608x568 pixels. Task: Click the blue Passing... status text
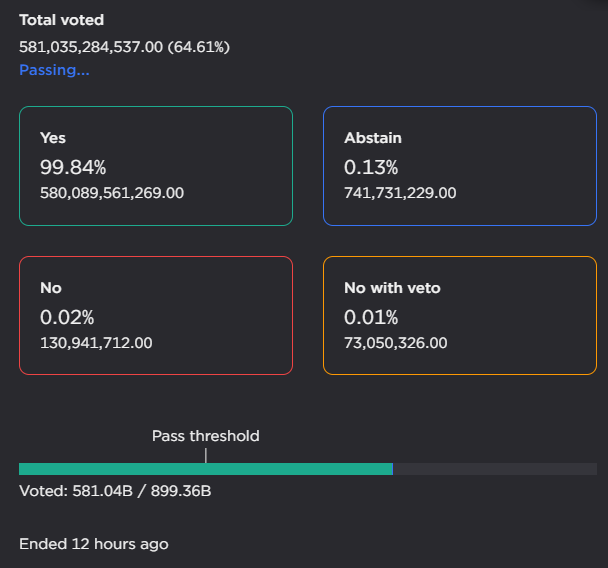coord(54,71)
